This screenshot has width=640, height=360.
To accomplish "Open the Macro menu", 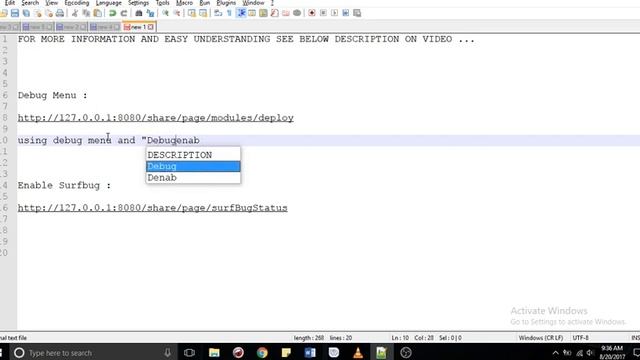I will tap(184, 3).
